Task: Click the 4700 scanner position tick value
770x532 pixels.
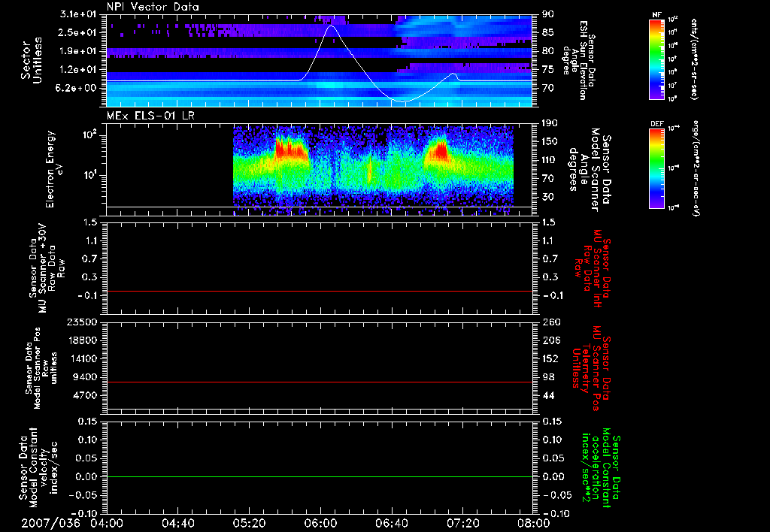Action: [86, 395]
